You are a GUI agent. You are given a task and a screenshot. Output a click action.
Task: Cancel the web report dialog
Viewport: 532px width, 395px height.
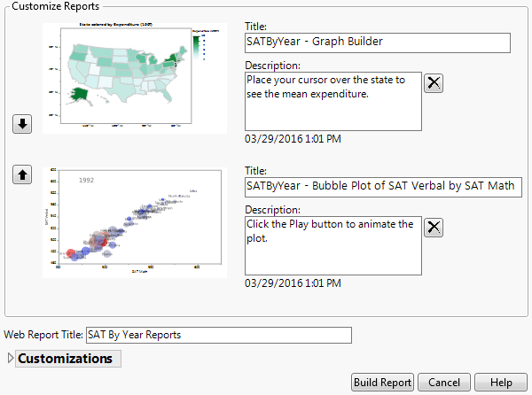pos(444,382)
